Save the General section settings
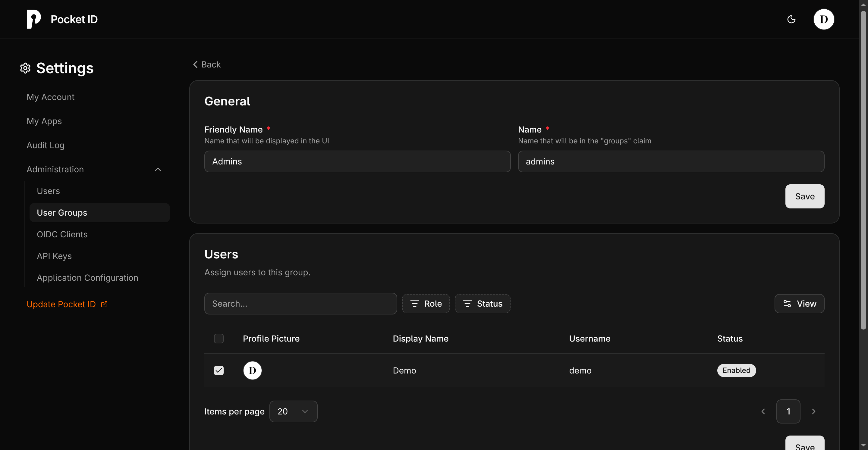Viewport: 868px width, 450px height. coord(804,196)
